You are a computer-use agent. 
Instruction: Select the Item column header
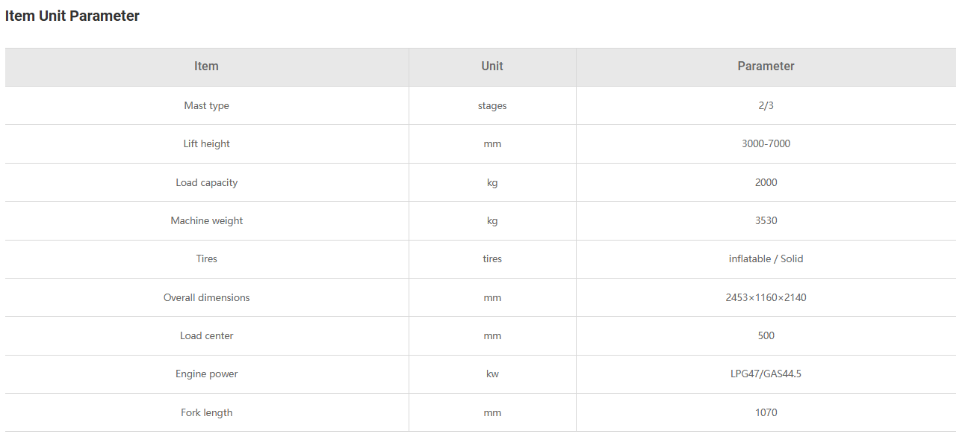click(x=207, y=66)
